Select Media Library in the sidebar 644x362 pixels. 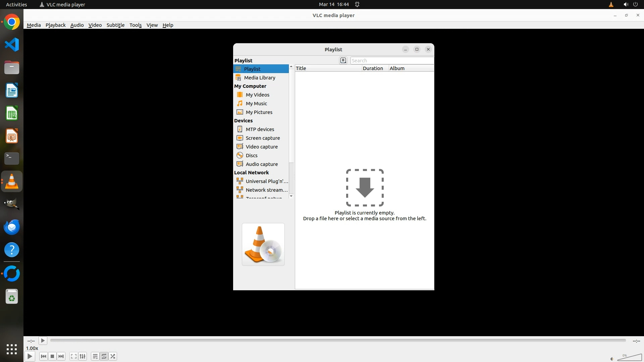tap(259, 77)
